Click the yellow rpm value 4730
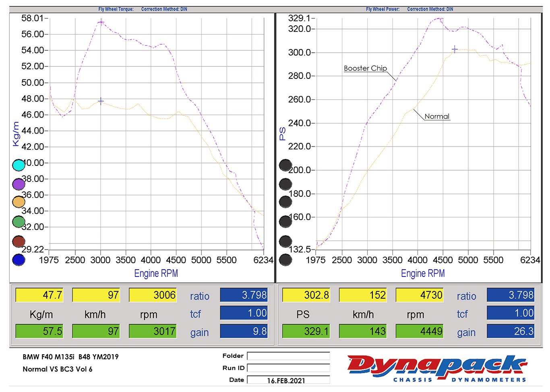Viewport: 550px width, 392px height. point(420,295)
